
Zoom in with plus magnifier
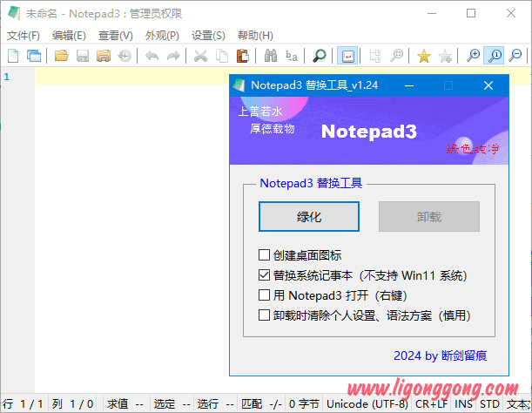[x=473, y=56]
